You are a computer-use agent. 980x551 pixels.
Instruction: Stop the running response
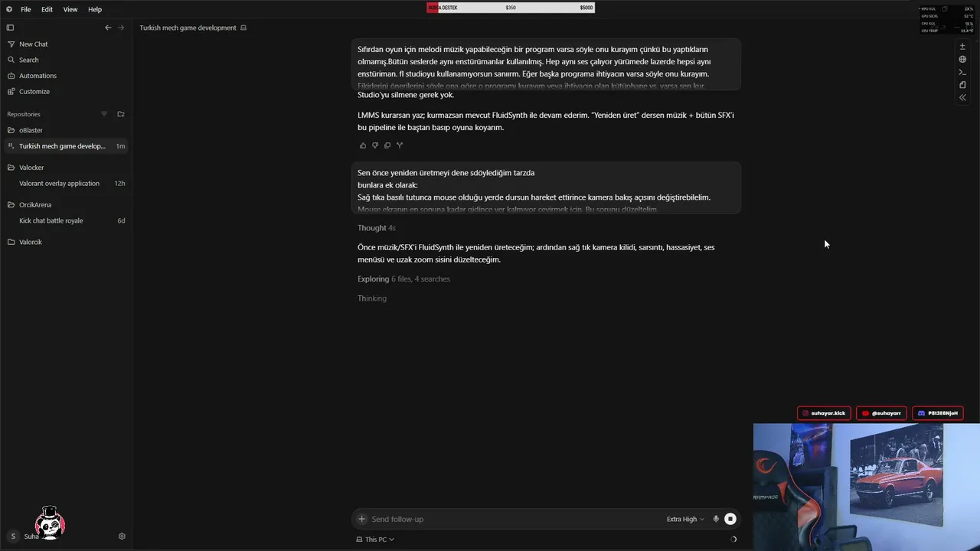pos(730,519)
